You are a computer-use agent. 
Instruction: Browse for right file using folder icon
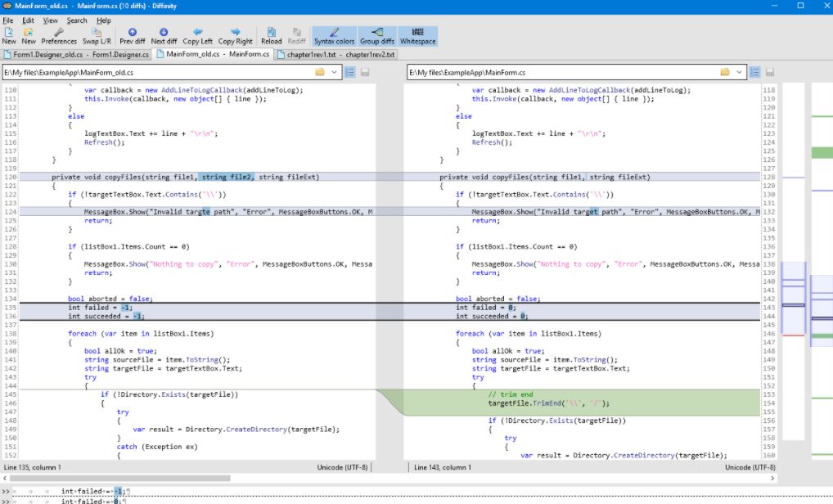725,72
